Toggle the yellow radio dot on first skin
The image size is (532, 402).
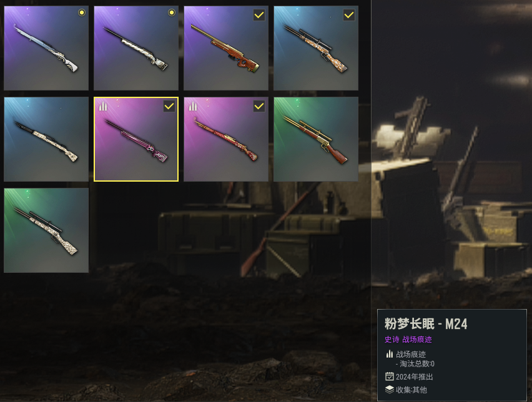[x=81, y=13]
